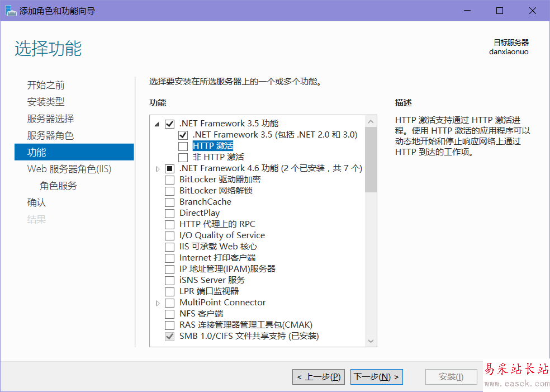Image resolution: width=550 pixels, height=392 pixels.
Task: Check Internet 打印客户端 checkbox
Action: (x=169, y=258)
